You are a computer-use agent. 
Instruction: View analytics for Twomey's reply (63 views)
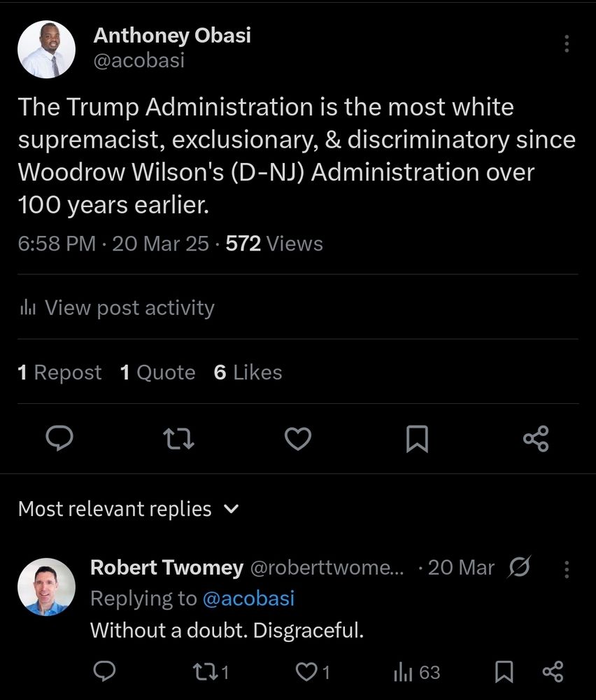[x=417, y=672]
